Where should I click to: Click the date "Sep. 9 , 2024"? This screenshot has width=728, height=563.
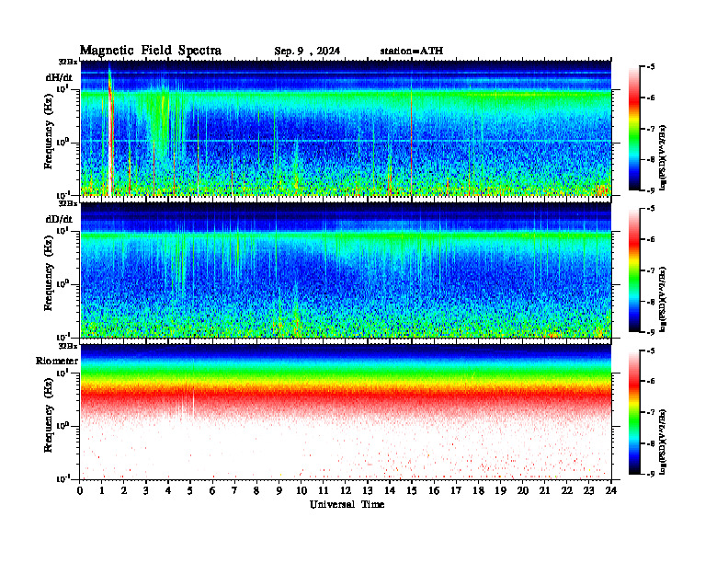tap(307, 52)
